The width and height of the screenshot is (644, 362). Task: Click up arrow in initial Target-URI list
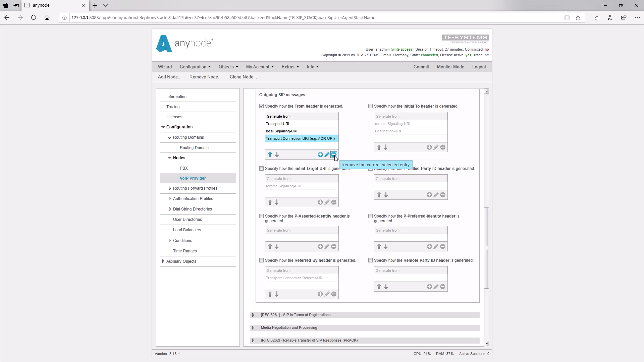tap(270, 202)
